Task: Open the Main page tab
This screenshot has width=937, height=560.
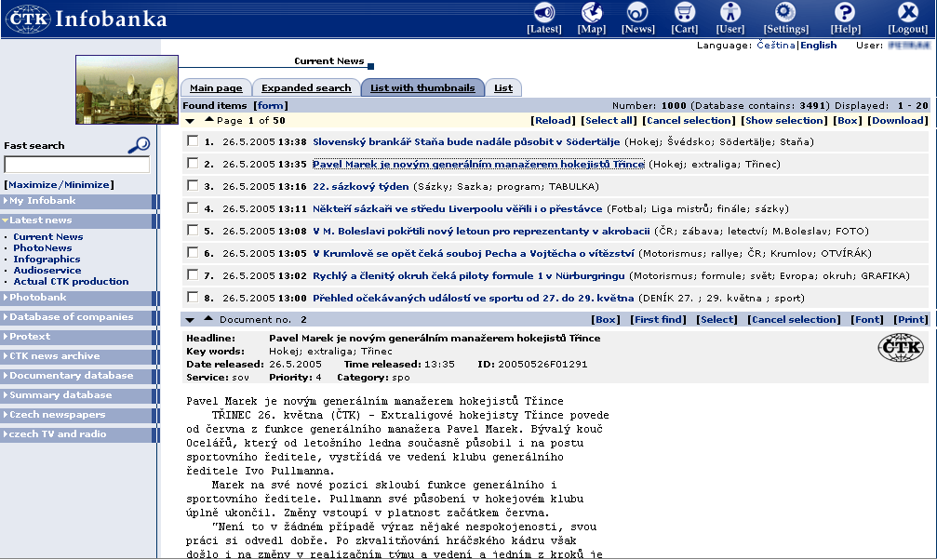Action: 216,88
